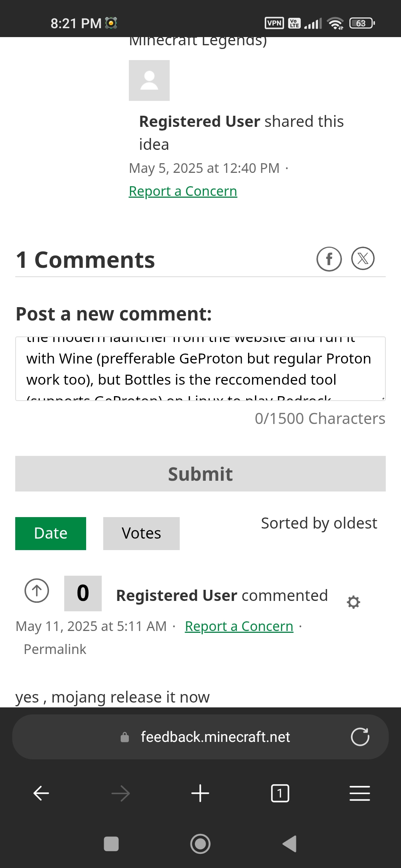Open browser hamburger menu
Screen dimensions: 401x868
pos(359,793)
